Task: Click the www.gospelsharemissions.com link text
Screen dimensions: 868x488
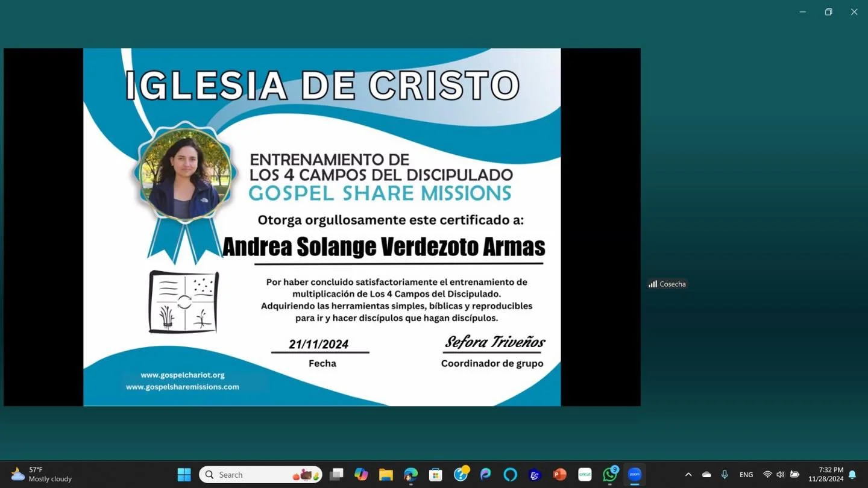Action: (183, 387)
